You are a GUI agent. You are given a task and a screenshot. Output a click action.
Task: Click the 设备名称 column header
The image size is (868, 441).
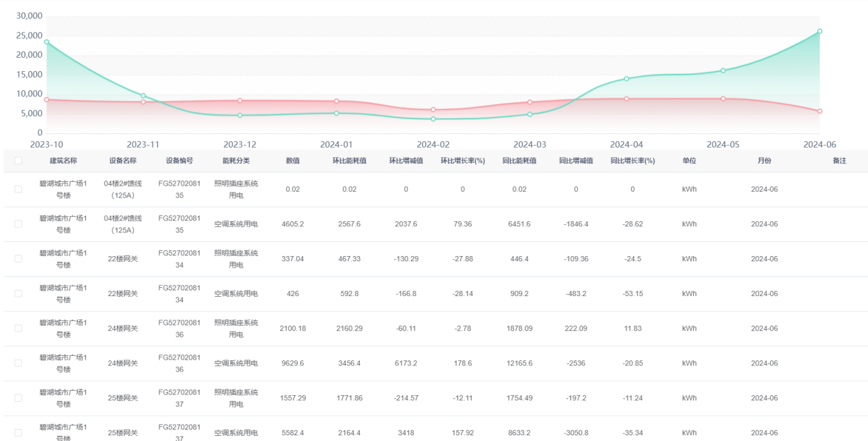(x=123, y=161)
